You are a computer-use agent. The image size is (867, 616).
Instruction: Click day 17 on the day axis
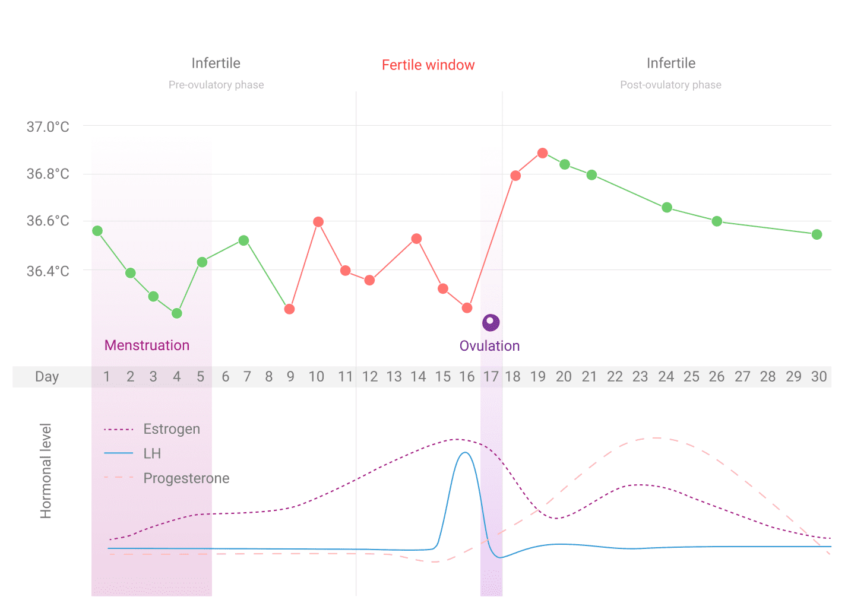[x=491, y=377]
